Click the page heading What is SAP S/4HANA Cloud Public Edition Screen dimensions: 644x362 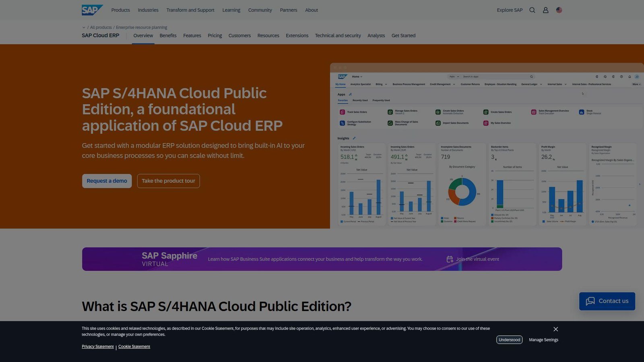pyautogui.click(x=217, y=306)
